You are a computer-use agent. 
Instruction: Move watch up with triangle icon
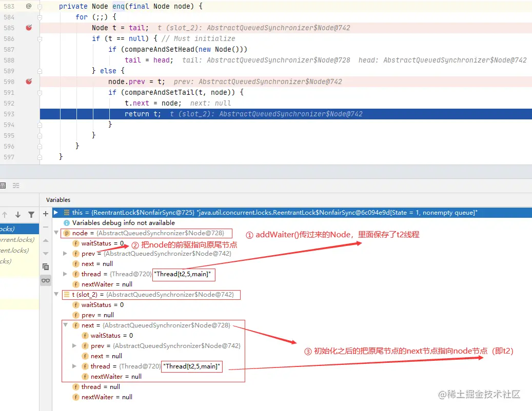click(x=46, y=240)
